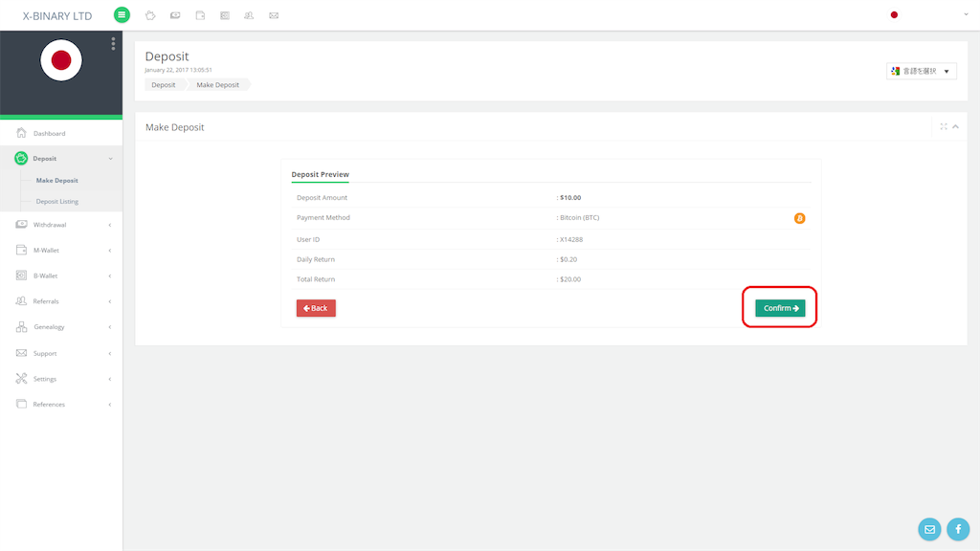This screenshot has height=551, width=980.
Task: Open the vertical dots profile menu
Action: tap(113, 43)
